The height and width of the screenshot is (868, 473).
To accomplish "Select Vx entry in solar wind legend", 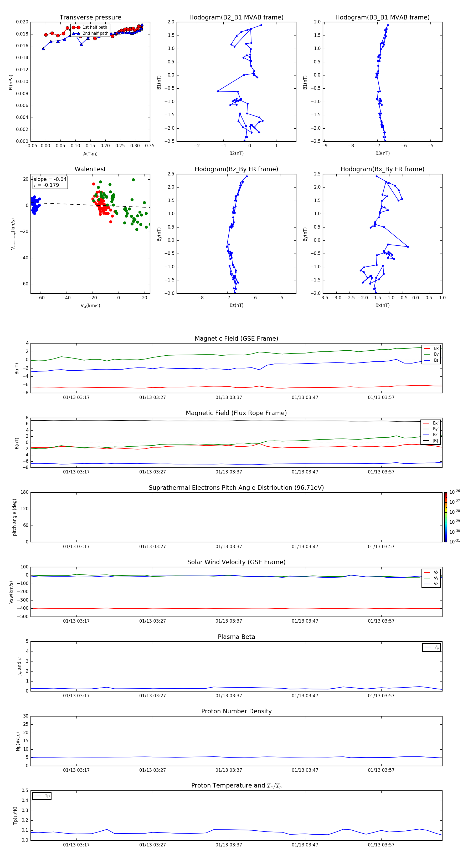I will click(431, 572).
